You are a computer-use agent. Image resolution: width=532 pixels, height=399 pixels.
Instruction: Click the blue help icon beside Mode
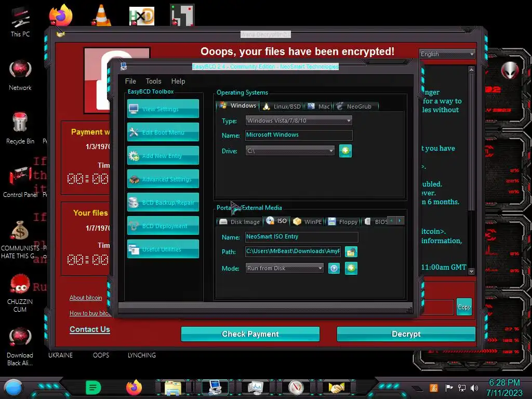point(334,269)
